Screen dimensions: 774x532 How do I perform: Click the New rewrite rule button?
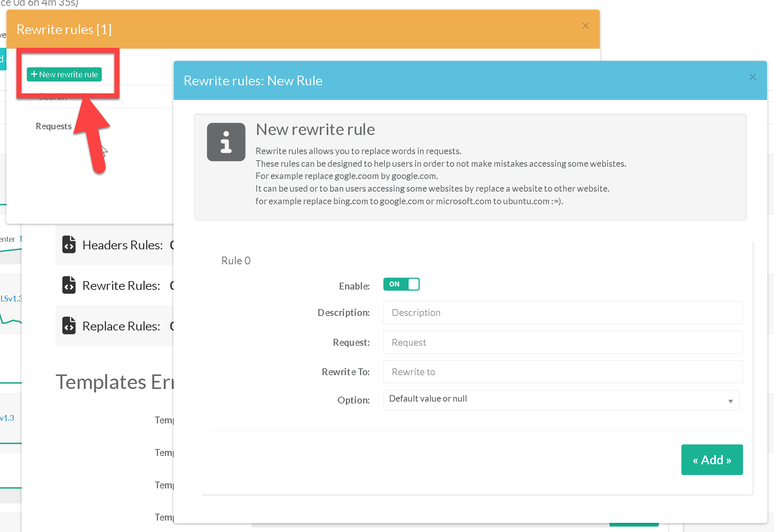64,74
